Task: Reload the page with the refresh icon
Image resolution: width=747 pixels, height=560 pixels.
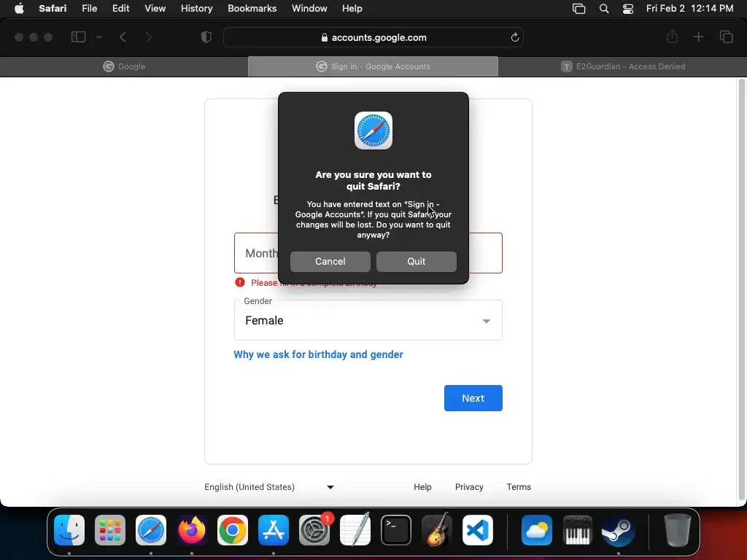Action: [514, 37]
